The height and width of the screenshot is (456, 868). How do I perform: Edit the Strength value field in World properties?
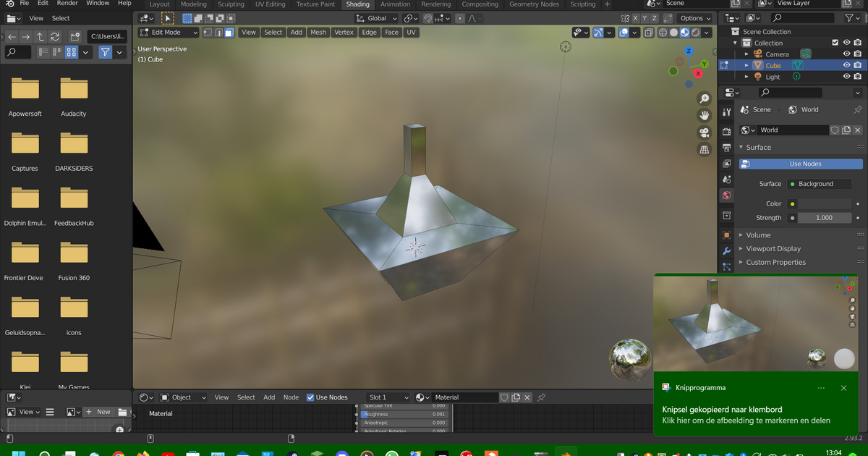coord(825,217)
